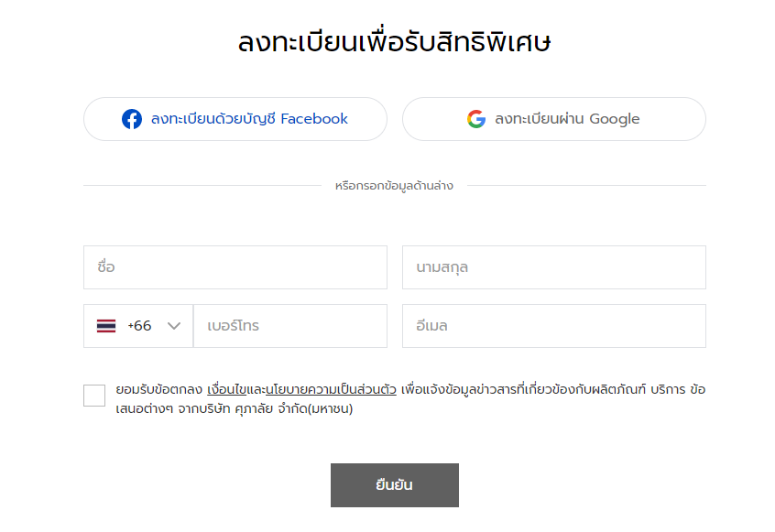
Task: Click the Facebook logo icon
Action: [132, 119]
